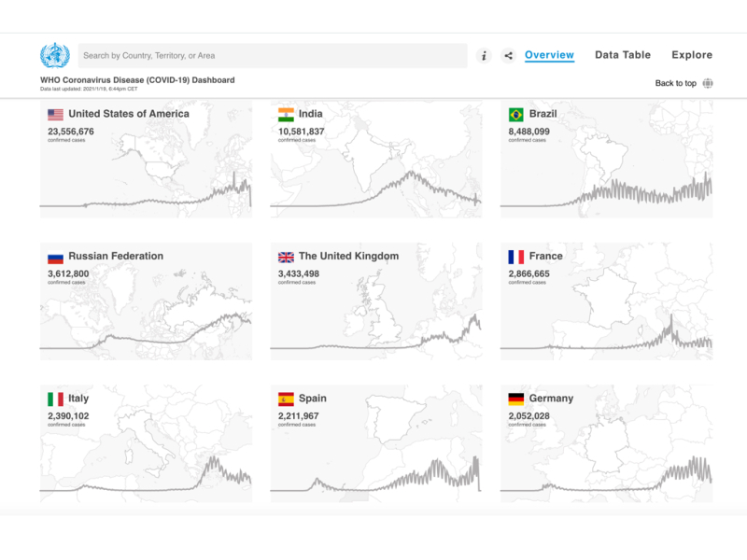
Task: Focus the country search field
Action: [273, 56]
